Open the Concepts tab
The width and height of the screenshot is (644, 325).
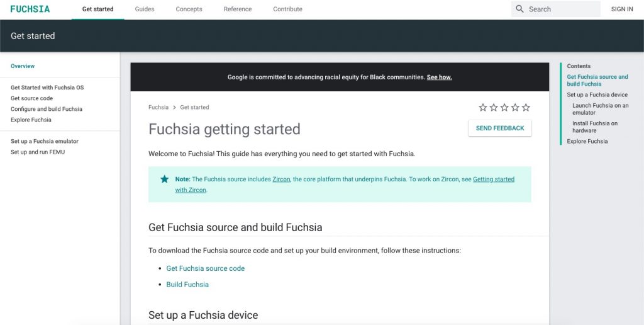[189, 9]
